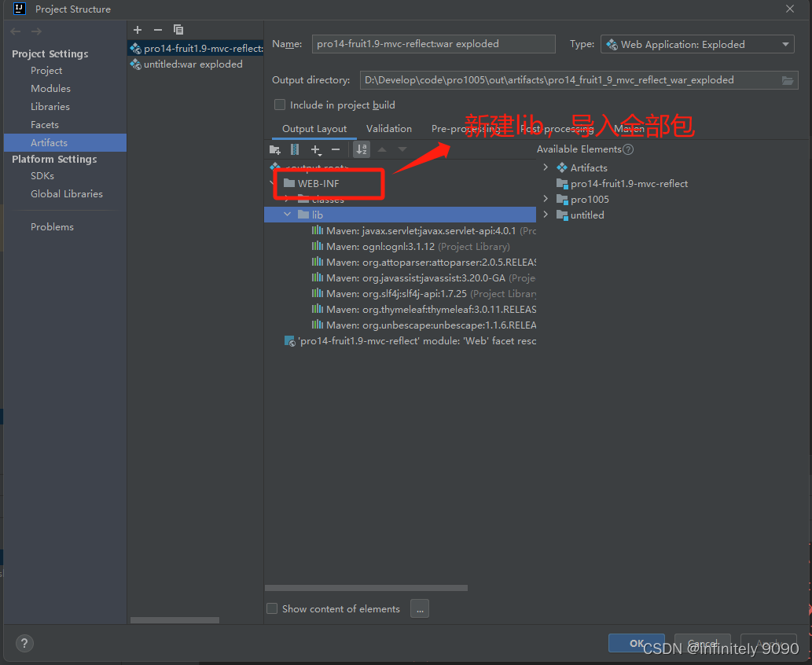Navigate forward with right arrow
Screen dimensions: 812x665
(x=36, y=31)
